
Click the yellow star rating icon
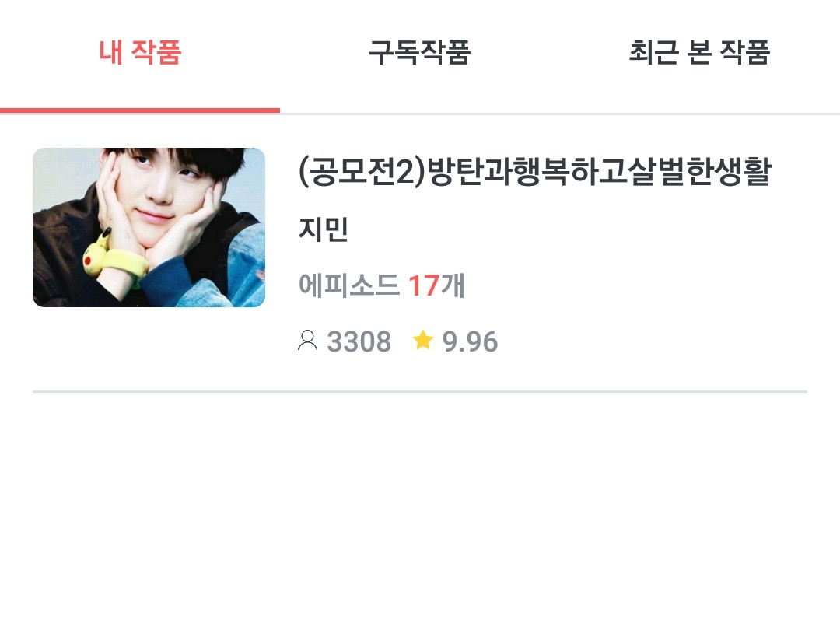tap(422, 340)
